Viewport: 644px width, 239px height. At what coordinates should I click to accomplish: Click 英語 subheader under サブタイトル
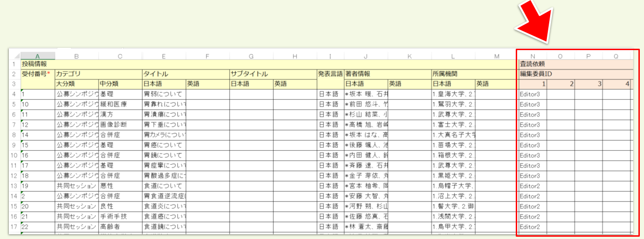click(295, 84)
